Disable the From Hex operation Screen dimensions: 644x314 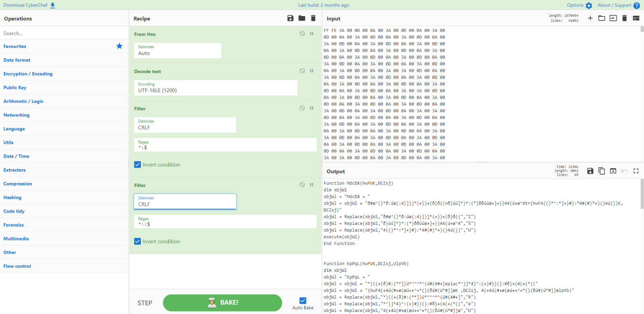(x=302, y=34)
